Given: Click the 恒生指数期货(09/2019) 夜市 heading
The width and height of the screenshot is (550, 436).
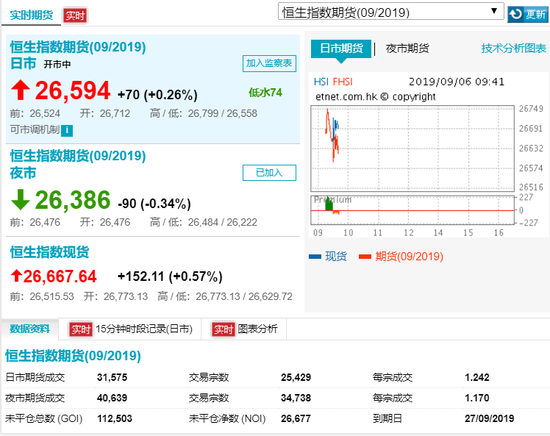Looking at the screenshot, I should point(78,164).
